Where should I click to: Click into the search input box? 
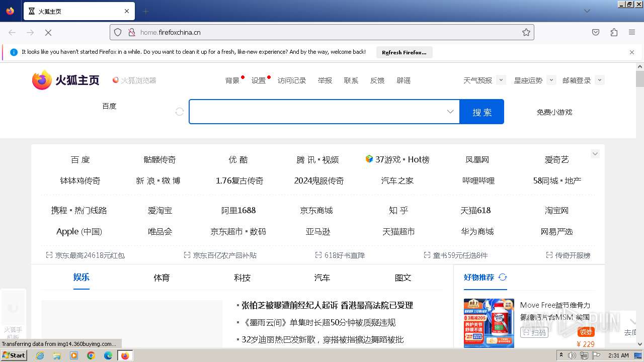coord(317,112)
